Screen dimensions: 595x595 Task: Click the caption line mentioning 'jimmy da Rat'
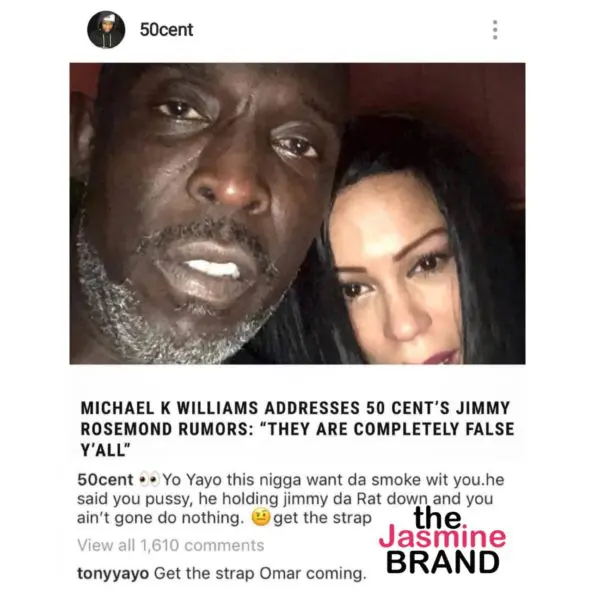(x=285, y=499)
